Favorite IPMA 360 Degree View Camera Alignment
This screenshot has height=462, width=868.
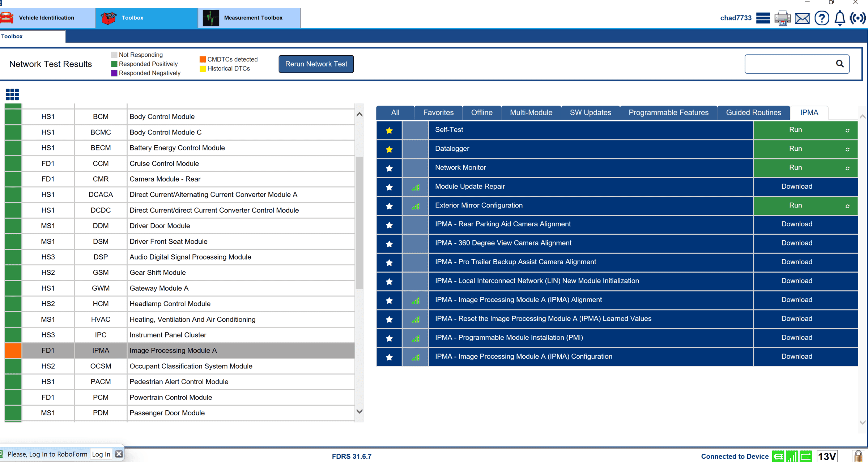tap(389, 244)
